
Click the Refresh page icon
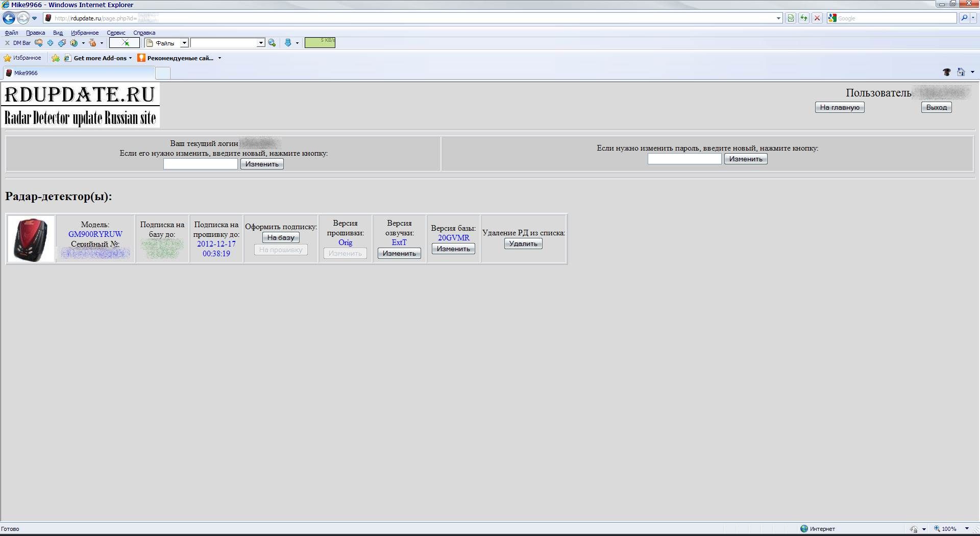coord(804,18)
